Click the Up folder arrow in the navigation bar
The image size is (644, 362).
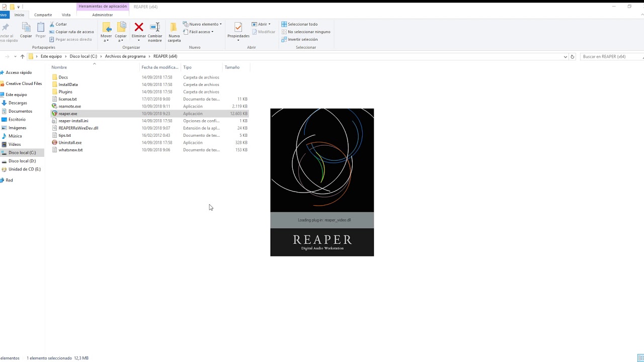click(x=22, y=56)
